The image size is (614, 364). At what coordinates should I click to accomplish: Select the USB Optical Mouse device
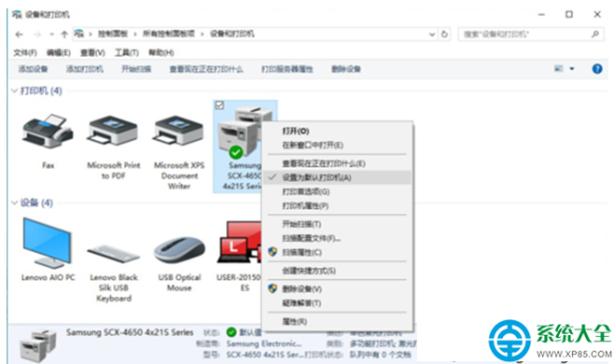[179, 250]
